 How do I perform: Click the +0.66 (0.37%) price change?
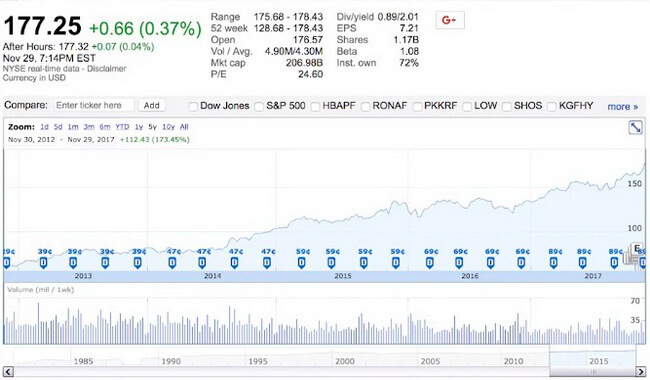coord(145,29)
